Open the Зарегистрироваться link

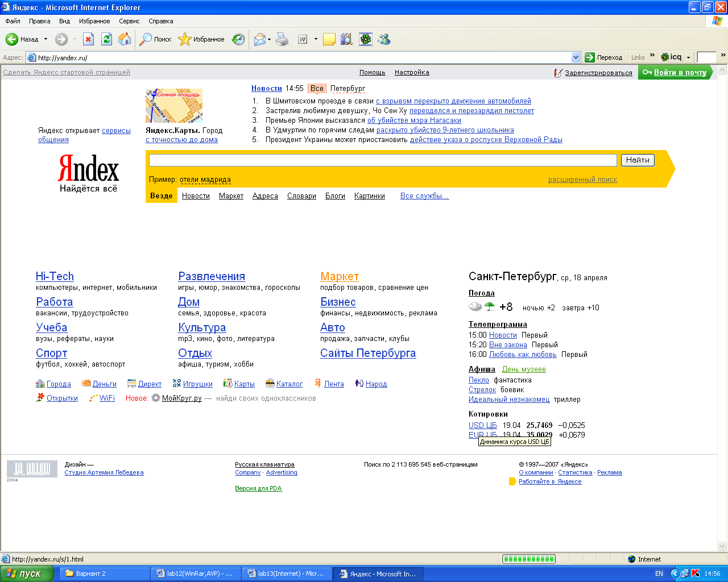tap(598, 73)
